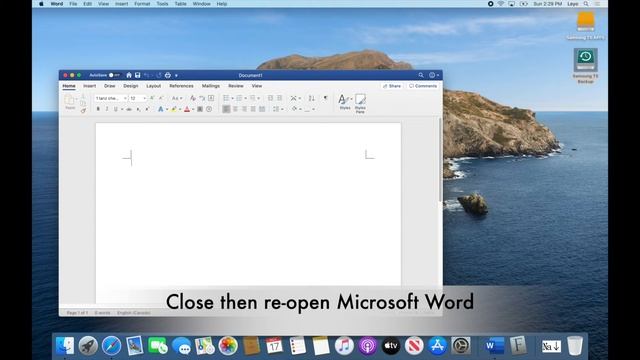Apply the red Font Color A
Viewport: 640px width, 360px height.
coord(187,109)
